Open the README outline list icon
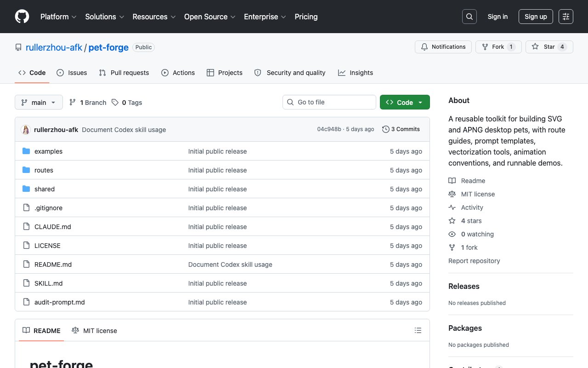 (x=418, y=330)
